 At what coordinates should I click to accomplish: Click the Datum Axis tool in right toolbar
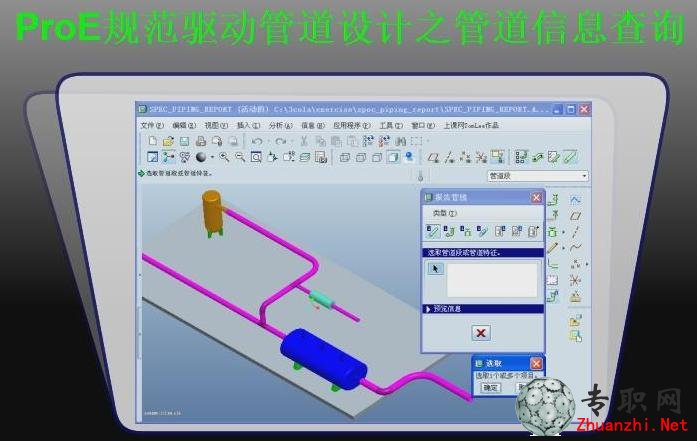tap(575, 232)
